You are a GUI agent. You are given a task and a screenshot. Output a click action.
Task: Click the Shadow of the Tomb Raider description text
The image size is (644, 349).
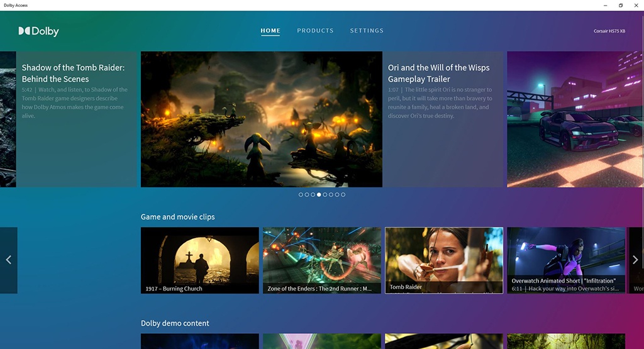pos(75,102)
